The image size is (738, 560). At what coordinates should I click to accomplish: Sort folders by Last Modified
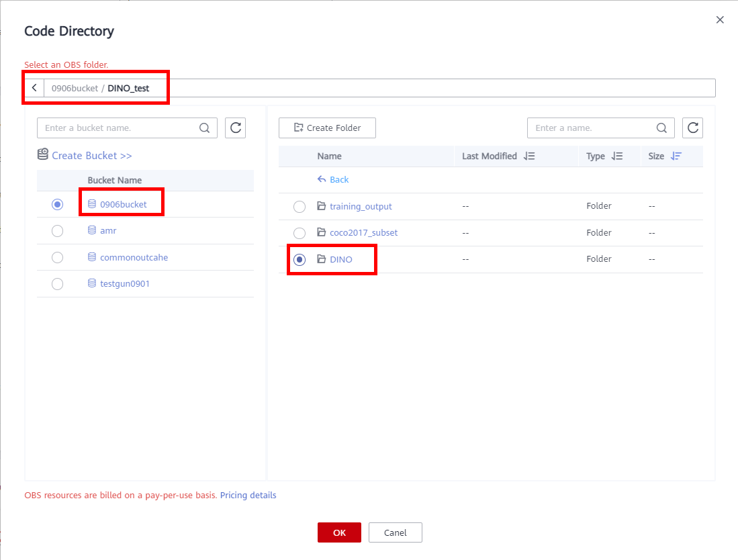coord(529,156)
